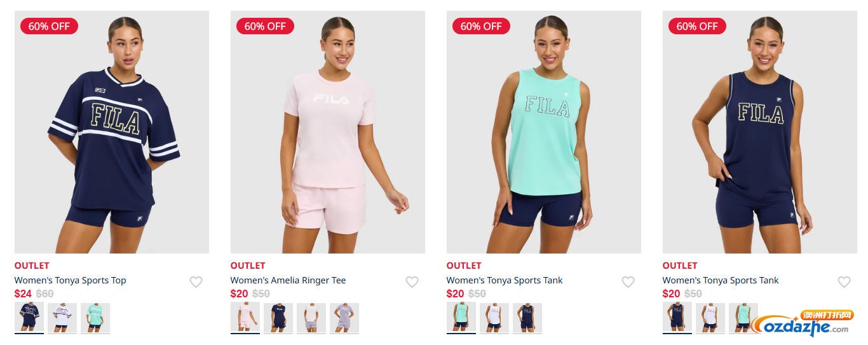Click OUTLET label above Tonya Sports Top
Screen dimensions: 868x345
click(x=32, y=266)
